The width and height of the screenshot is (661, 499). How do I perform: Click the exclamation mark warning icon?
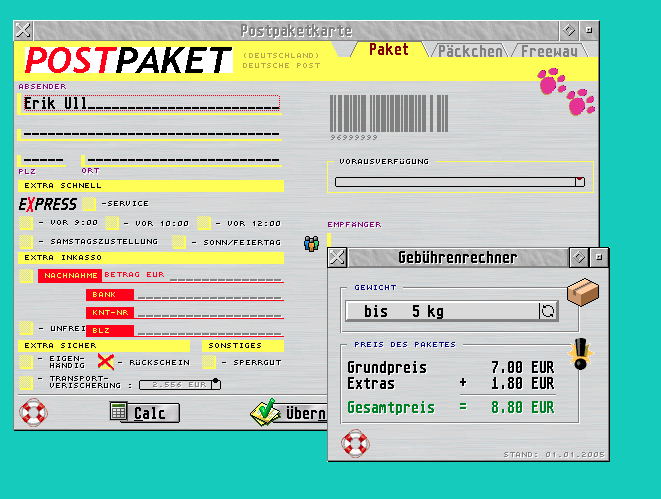click(x=580, y=354)
